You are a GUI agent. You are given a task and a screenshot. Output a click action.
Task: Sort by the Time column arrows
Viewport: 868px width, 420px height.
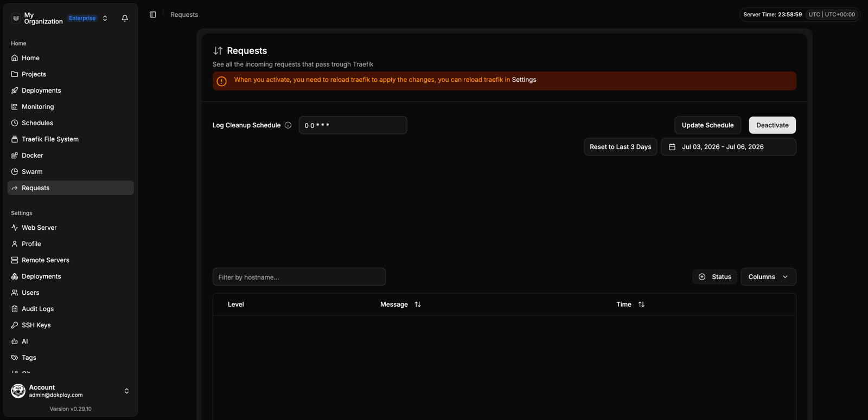click(641, 305)
